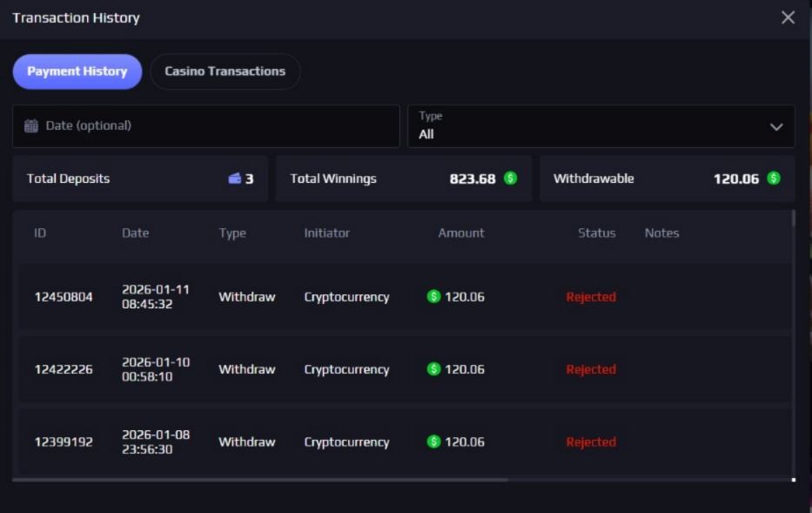812x513 pixels.
Task: Click the coin icon in transaction 12422226 row
Action: [x=433, y=369]
